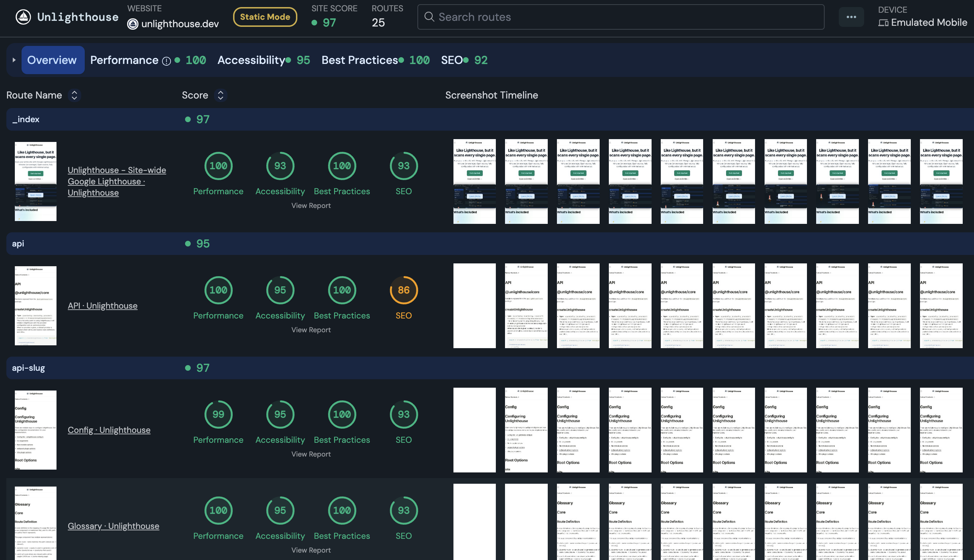Click the Config SEO 93 gauge
The height and width of the screenshot is (560, 974).
point(404,414)
